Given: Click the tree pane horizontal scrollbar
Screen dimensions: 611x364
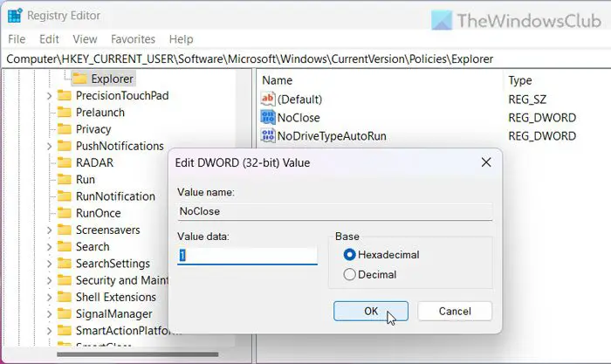Looking at the screenshot, I should (138, 354).
